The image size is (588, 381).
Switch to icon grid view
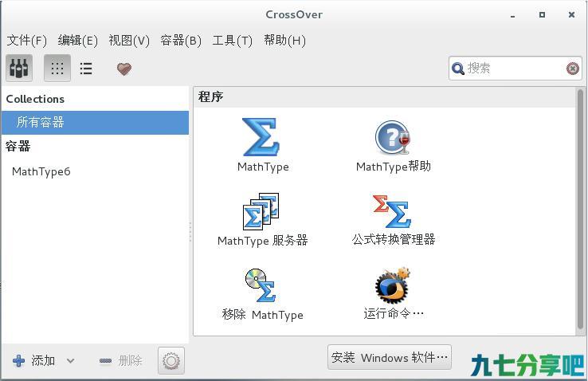[x=57, y=68]
